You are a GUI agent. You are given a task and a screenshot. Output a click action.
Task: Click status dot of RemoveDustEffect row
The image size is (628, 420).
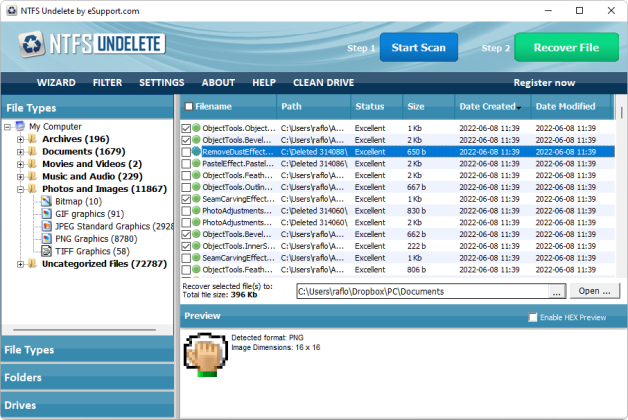(196, 151)
